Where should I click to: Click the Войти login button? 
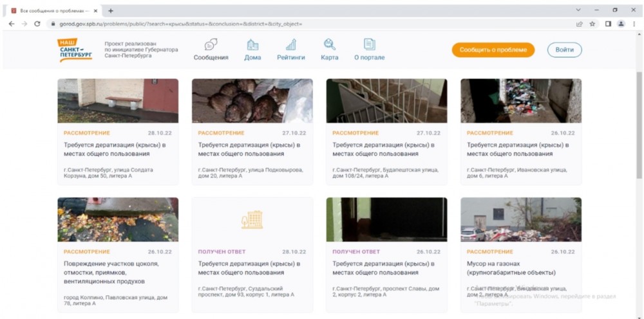[x=564, y=50]
